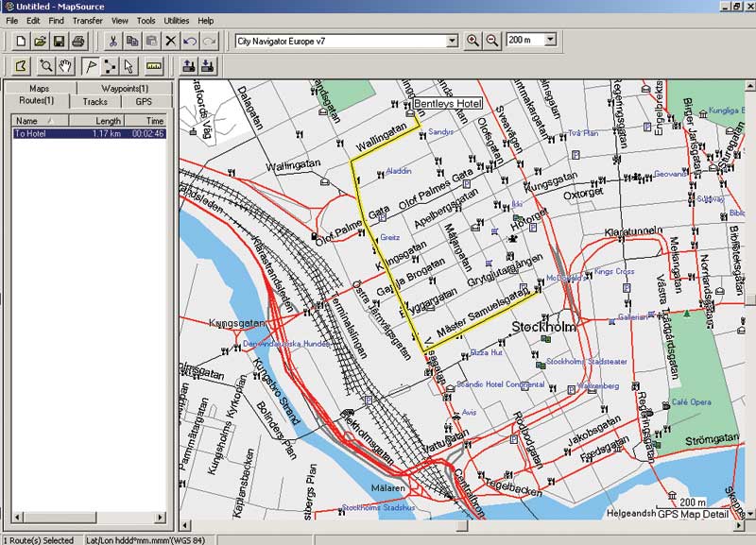Image resolution: width=756 pixels, height=545 pixels.
Task: Open the Tools menu
Action: pos(146,21)
